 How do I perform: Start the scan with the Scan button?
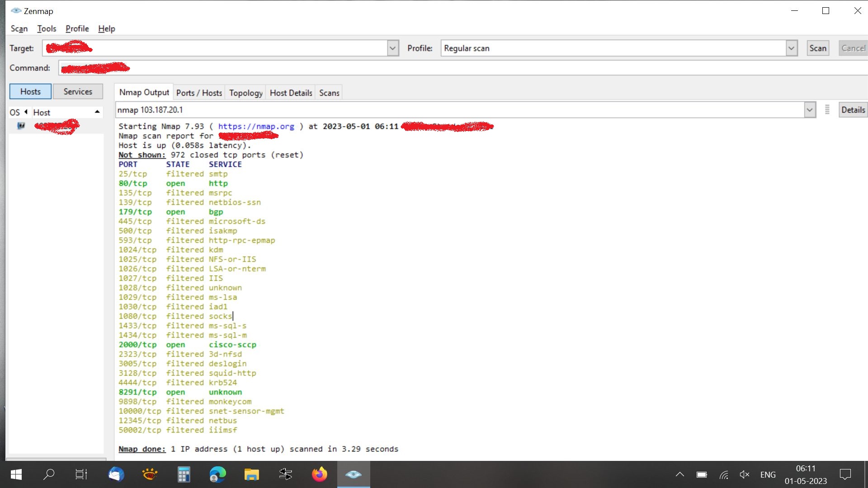click(x=818, y=48)
